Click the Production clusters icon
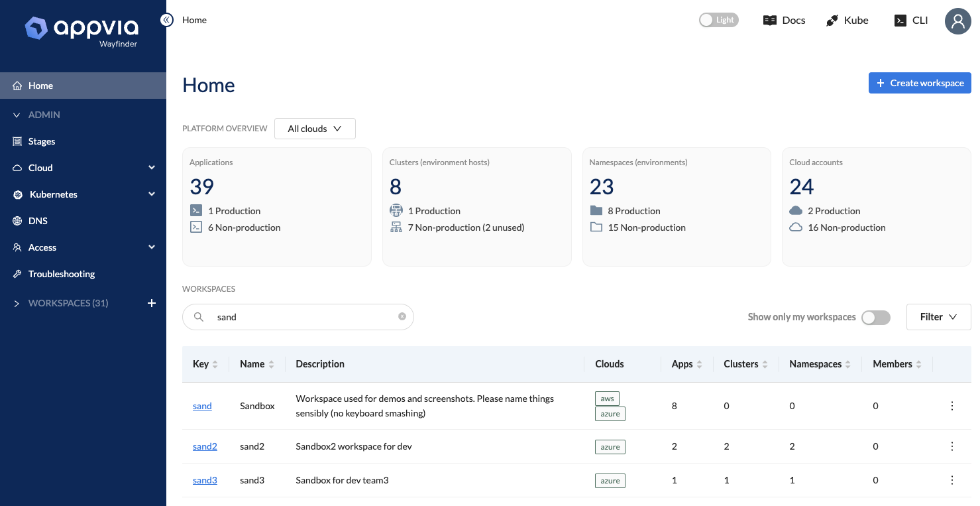980x506 pixels. pos(396,210)
